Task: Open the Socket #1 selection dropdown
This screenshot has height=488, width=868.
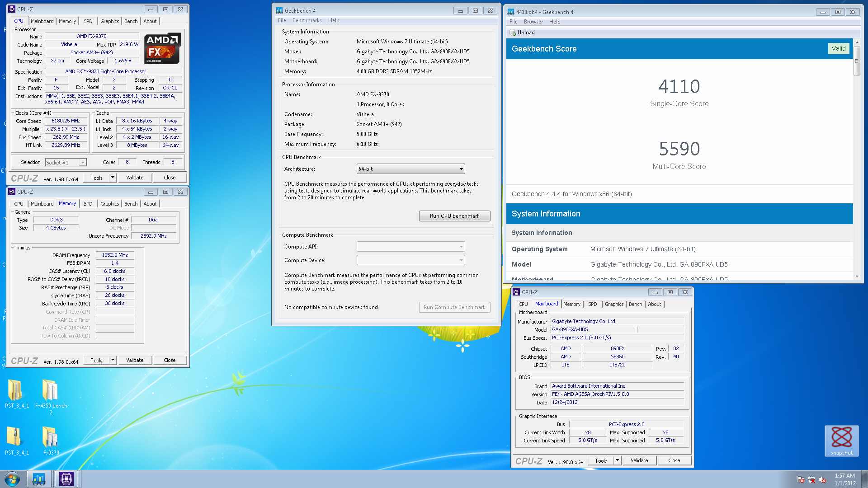Action: pos(66,163)
